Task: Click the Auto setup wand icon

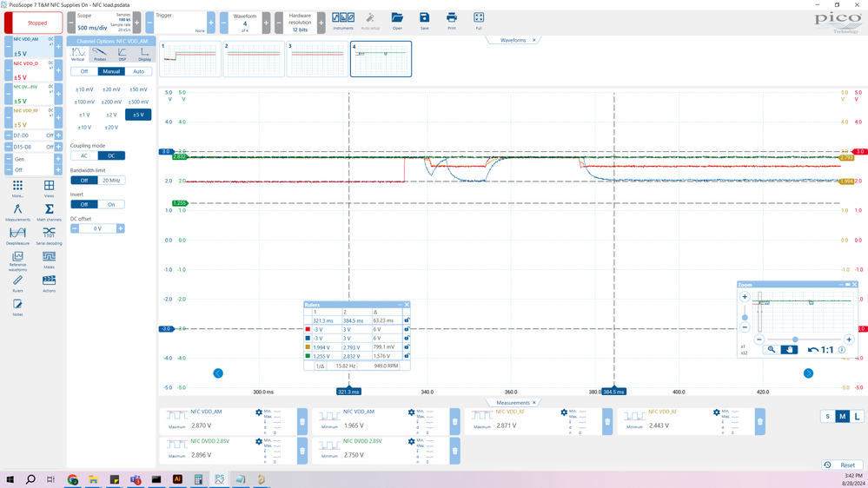Action: pyautogui.click(x=370, y=19)
